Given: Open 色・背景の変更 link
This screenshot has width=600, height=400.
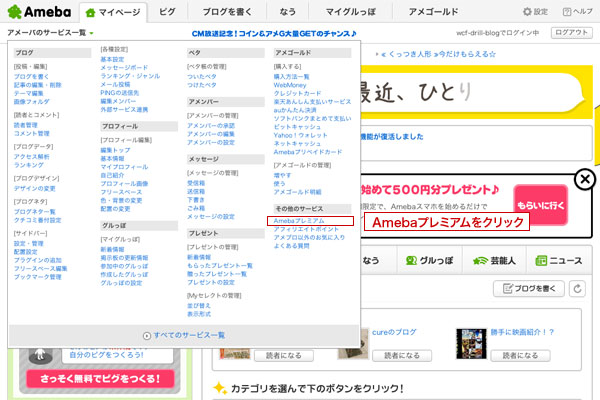Looking at the screenshot, I should coord(121,201).
